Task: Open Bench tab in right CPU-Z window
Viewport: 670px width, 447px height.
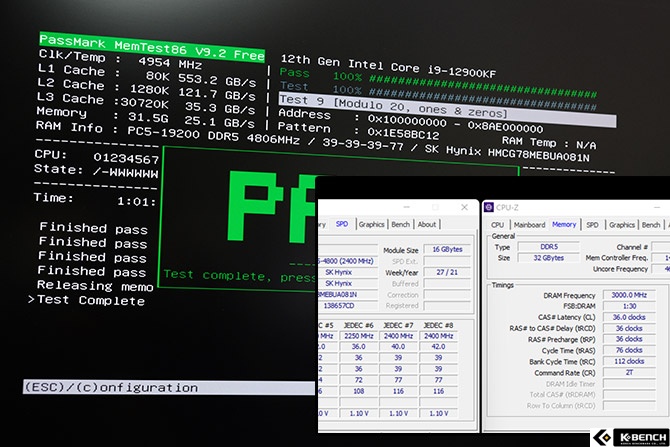Action: tap(651, 225)
